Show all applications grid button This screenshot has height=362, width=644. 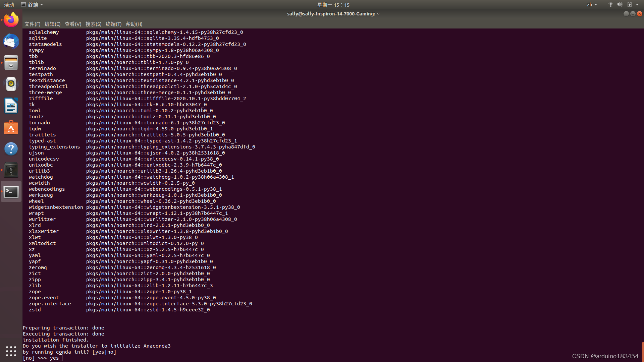click(11, 351)
